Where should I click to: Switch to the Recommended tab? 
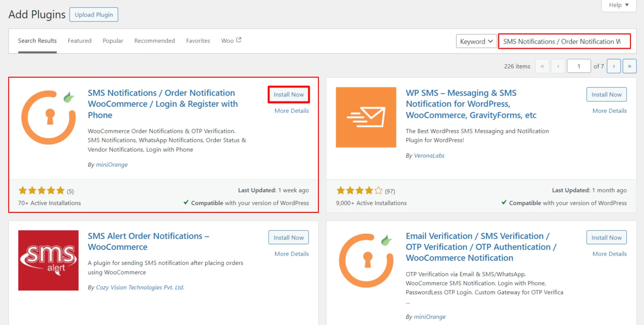click(154, 41)
